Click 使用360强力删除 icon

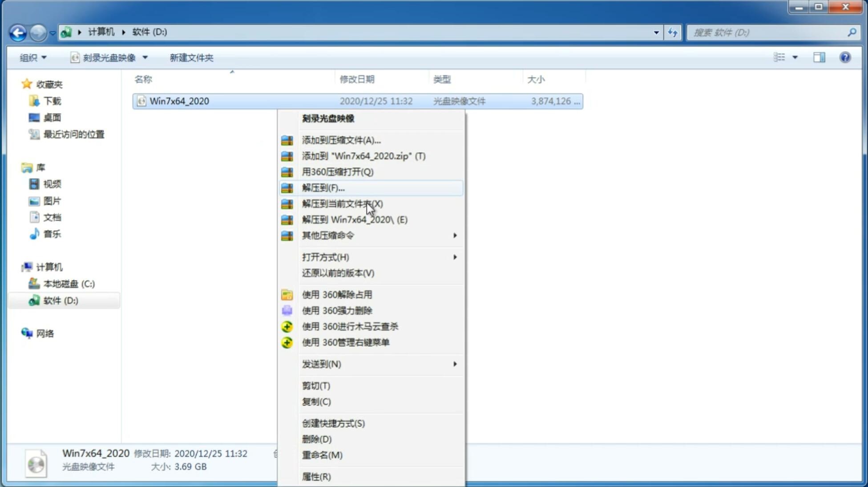pos(287,310)
